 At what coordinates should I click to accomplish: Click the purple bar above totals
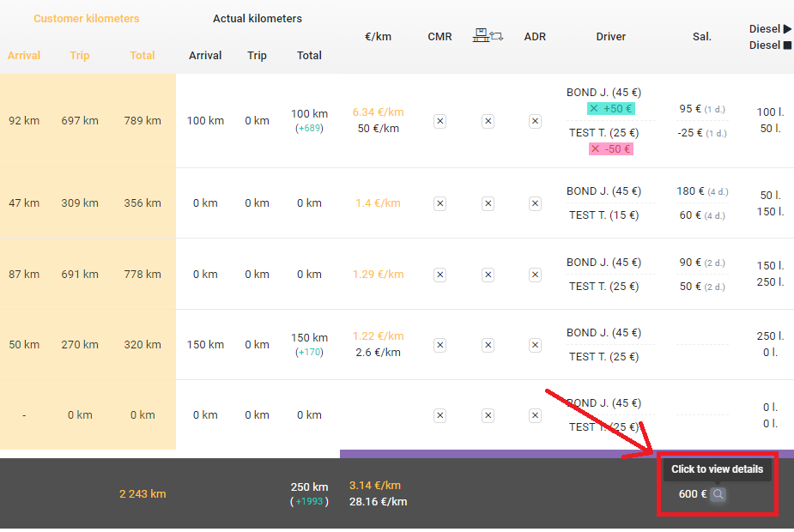click(x=567, y=454)
